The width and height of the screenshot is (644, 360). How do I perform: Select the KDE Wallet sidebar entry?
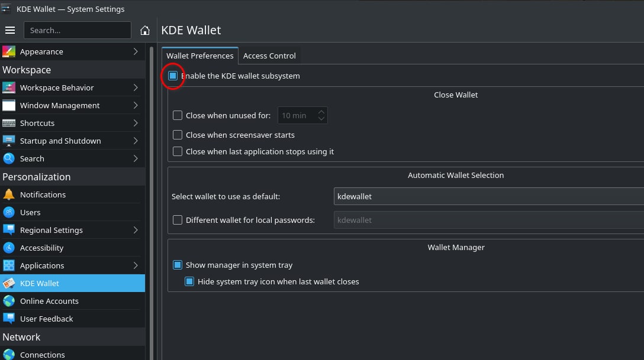[72, 283]
